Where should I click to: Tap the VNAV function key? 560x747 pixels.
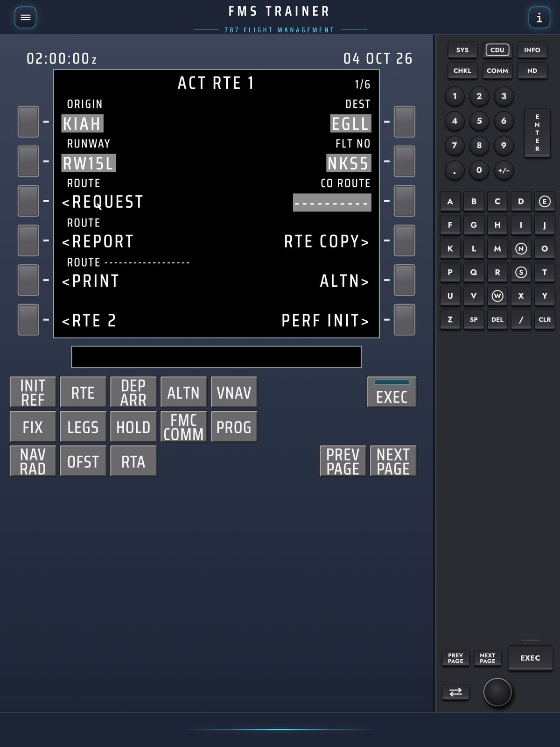tap(234, 392)
